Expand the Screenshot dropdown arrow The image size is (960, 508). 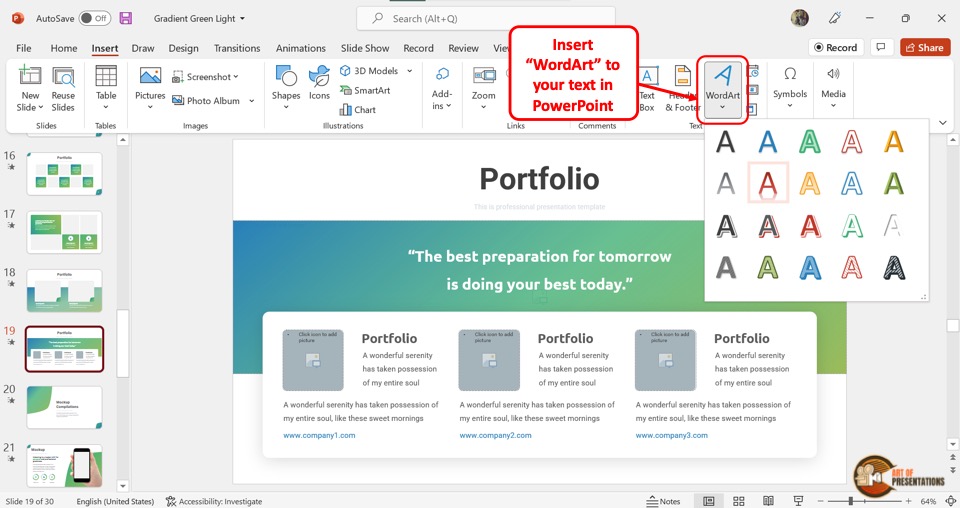236,77
